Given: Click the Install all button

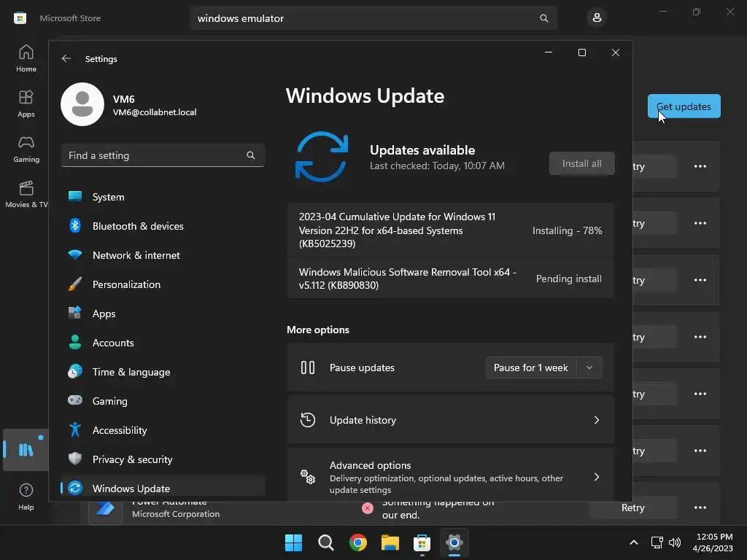Looking at the screenshot, I should [581, 163].
